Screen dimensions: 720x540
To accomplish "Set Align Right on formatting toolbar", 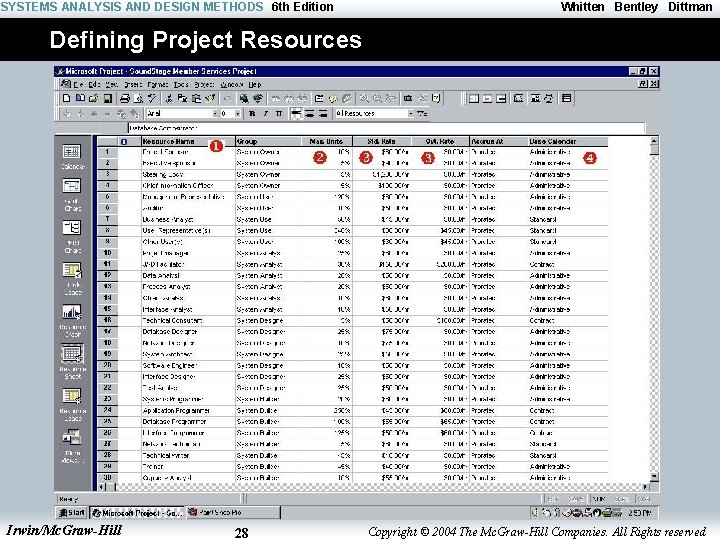I will point(323,113).
